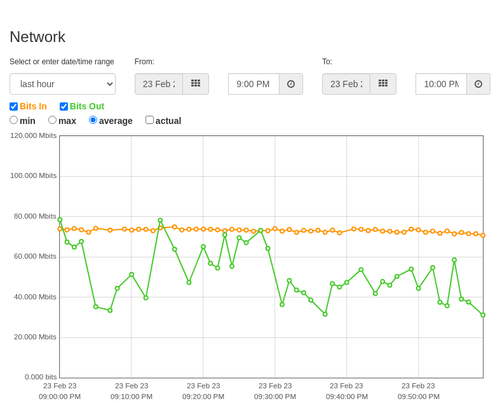Select the average radio button
Image resolution: width=500 pixels, height=403 pixels.
93,120
